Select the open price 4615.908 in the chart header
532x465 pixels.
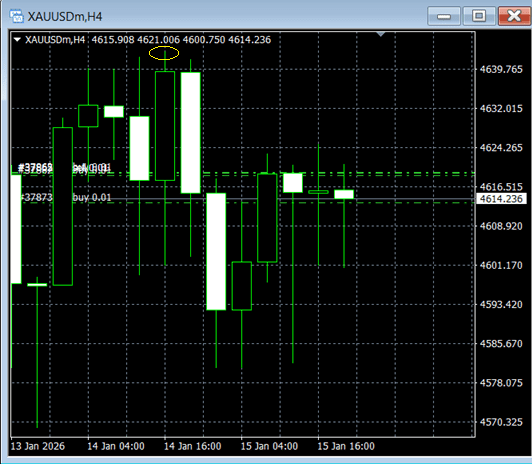(x=113, y=40)
